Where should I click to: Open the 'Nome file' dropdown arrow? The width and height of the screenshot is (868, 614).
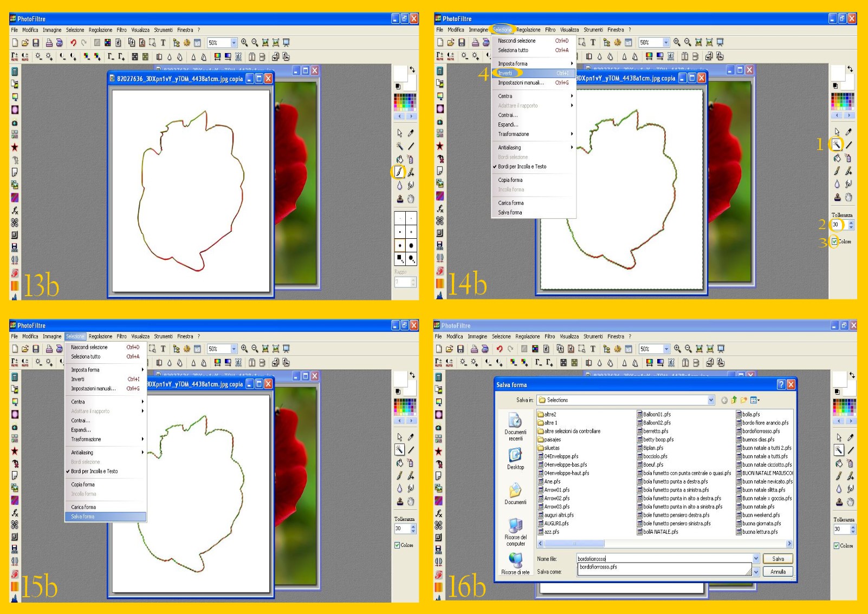pos(756,559)
